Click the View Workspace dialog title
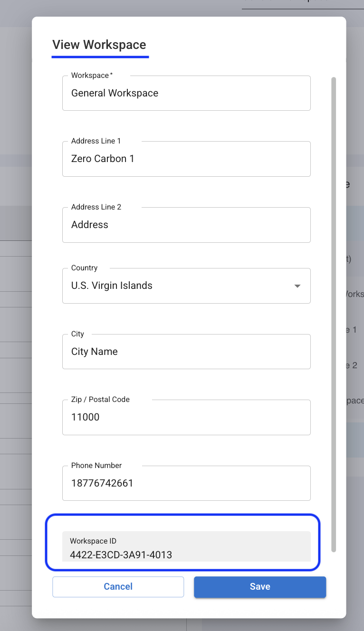 pyautogui.click(x=99, y=45)
